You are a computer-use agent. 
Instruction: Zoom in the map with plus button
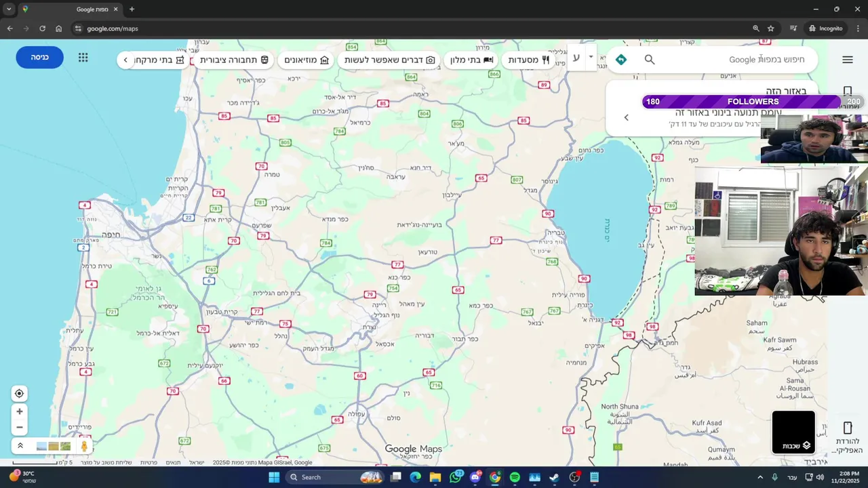(x=19, y=411)
